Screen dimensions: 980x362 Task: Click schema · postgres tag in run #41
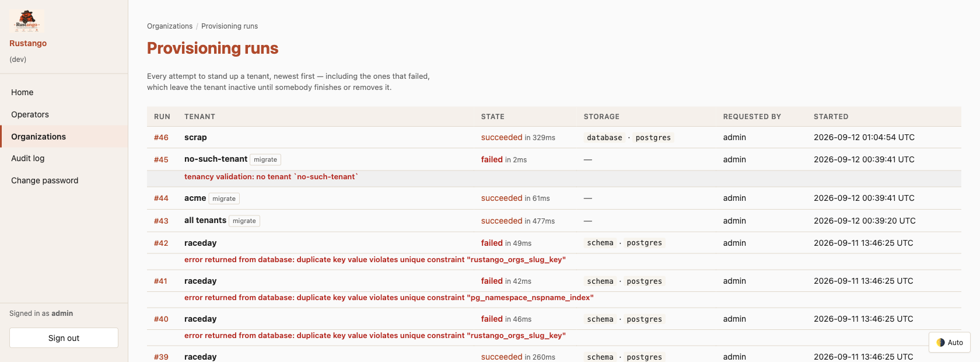[x=625, y=281]
